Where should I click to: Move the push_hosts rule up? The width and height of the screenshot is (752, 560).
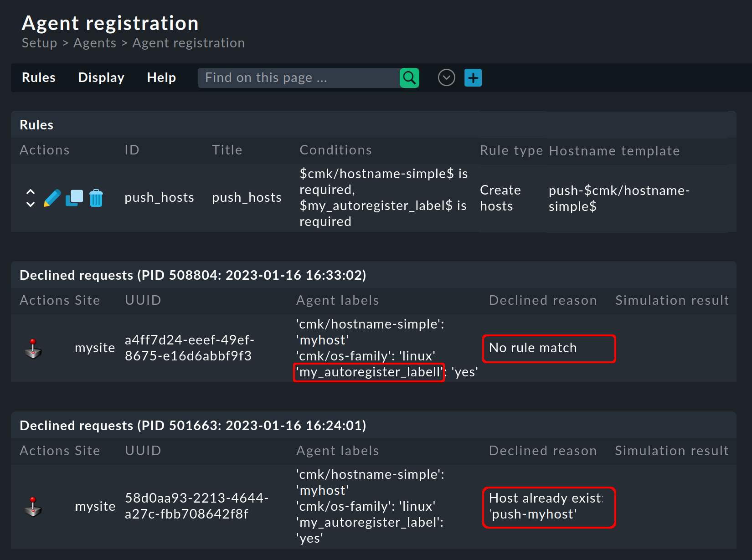pos(30,191)
